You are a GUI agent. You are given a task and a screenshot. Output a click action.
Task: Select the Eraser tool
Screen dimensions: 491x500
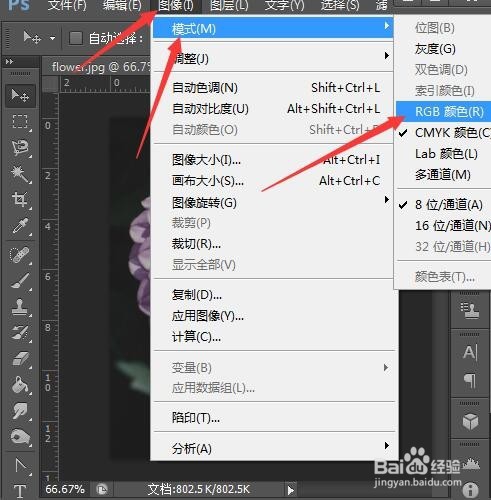coord(20,359)
